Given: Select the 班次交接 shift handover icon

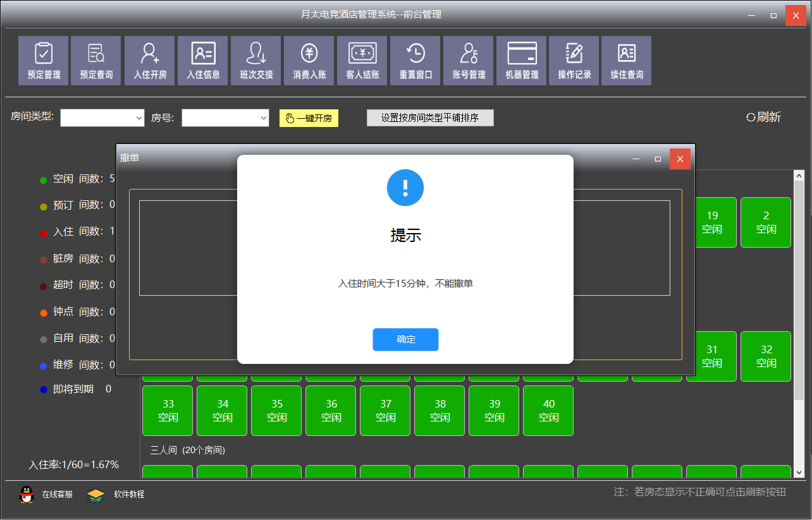Looking at the screenshot, I should pos(256,61).
